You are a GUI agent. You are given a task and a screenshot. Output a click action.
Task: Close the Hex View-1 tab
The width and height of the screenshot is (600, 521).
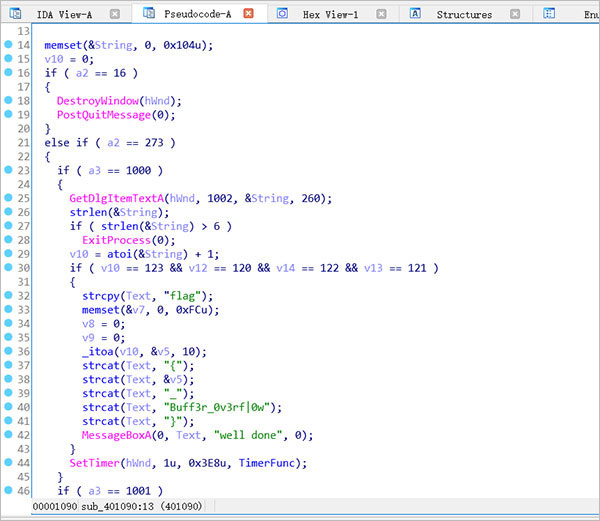pyautogui.click(x=381, y=14)
